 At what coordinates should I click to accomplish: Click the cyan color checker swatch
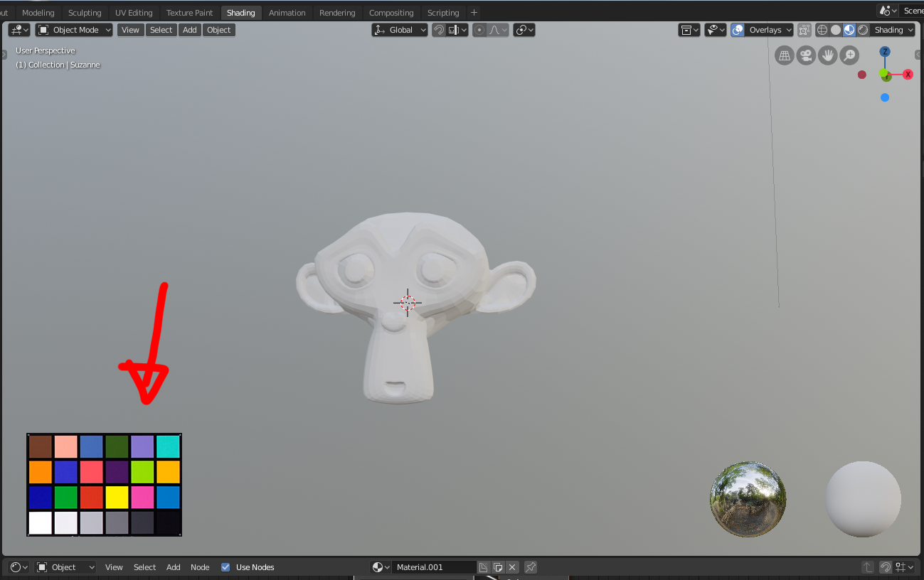click(168, 446)
